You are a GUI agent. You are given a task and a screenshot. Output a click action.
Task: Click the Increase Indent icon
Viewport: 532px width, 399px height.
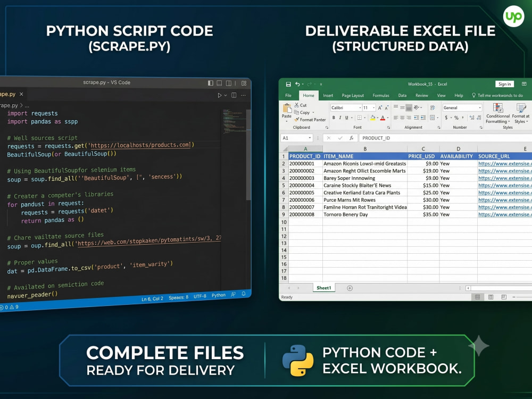[423, 118]
